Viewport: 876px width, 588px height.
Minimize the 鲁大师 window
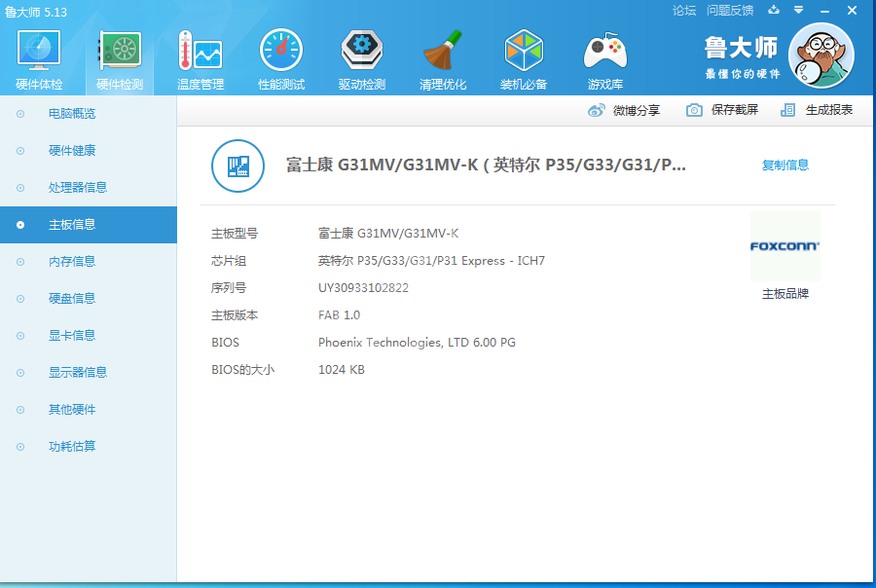point(825,11)
